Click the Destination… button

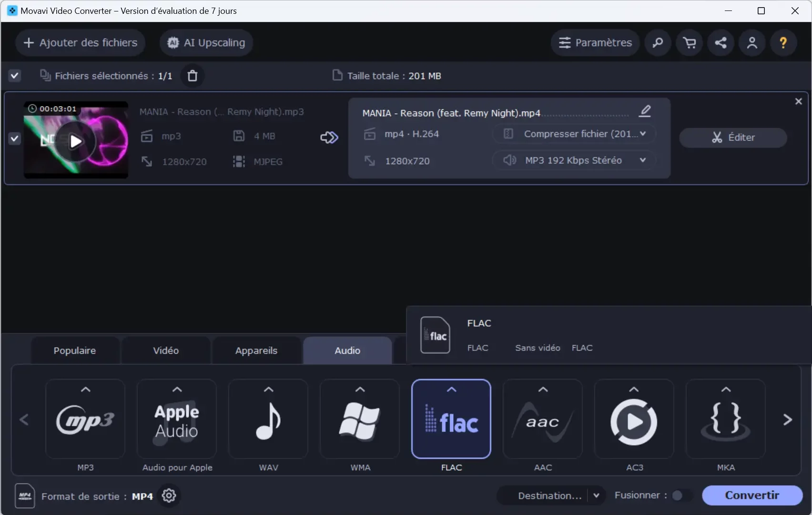tap(550, 496)
